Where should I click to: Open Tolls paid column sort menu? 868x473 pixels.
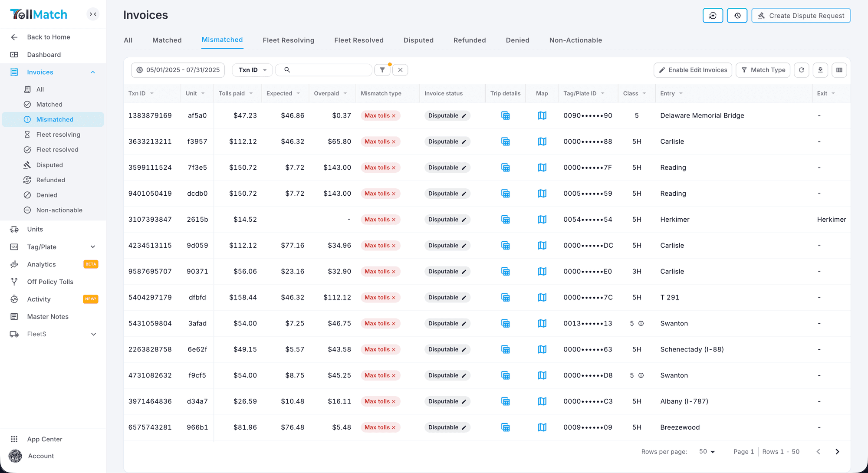pos(251,93)
